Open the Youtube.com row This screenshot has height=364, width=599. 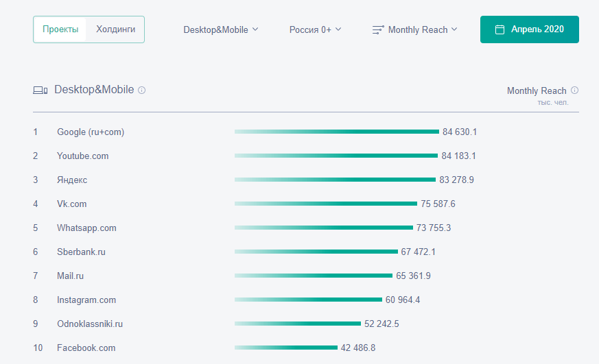[x=82, y=156]
